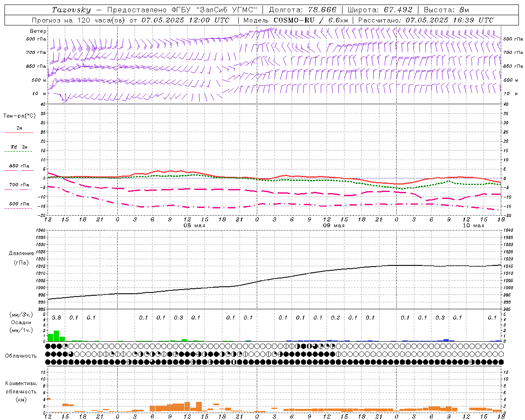
Task: Click the "Давление" pressure panel label
Action: pyautogui.click(x=21, y=253)
